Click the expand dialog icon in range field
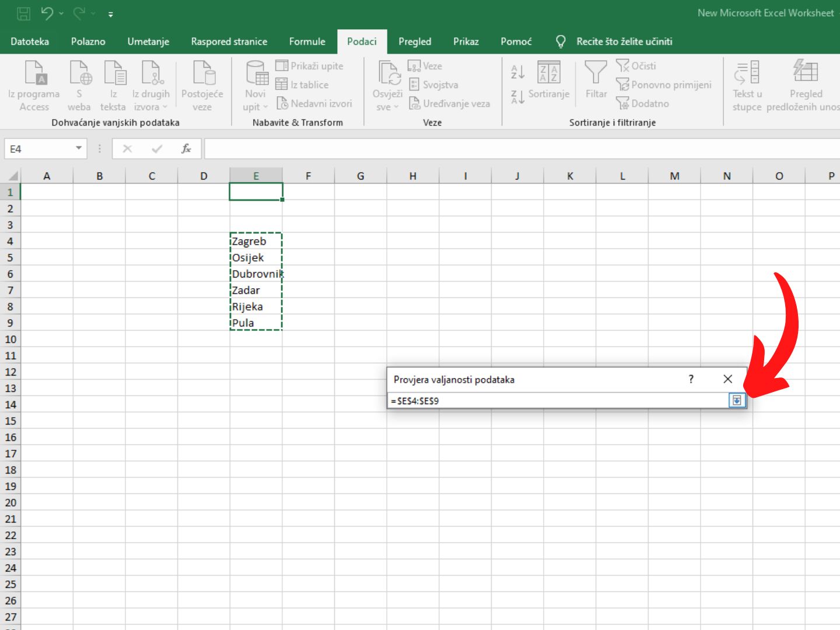Image resolution: width=840 pixels, height=630 pixels. (x=737, y=400)
